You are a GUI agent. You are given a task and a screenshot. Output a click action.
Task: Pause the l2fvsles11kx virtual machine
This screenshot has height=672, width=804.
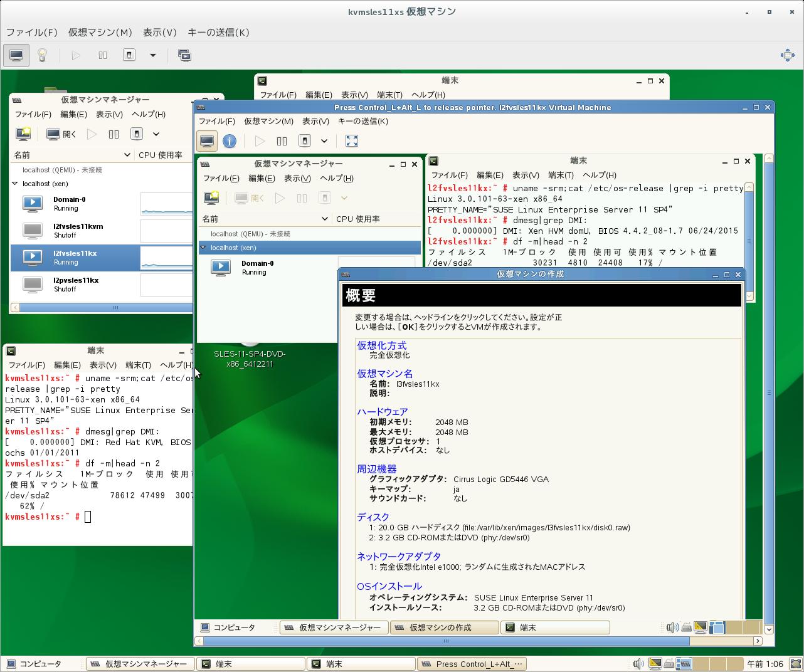click(x=282, y=140)
